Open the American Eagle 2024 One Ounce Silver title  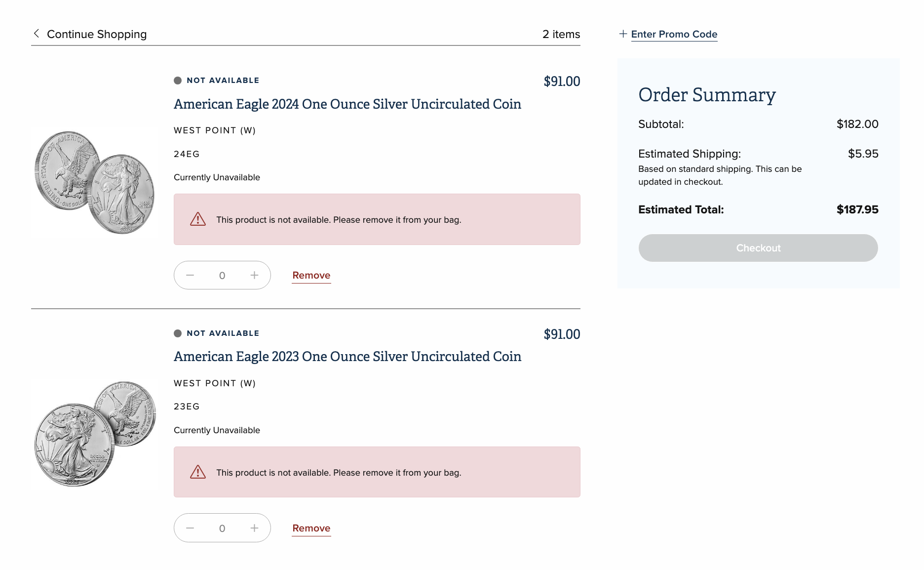coord(347,104)
